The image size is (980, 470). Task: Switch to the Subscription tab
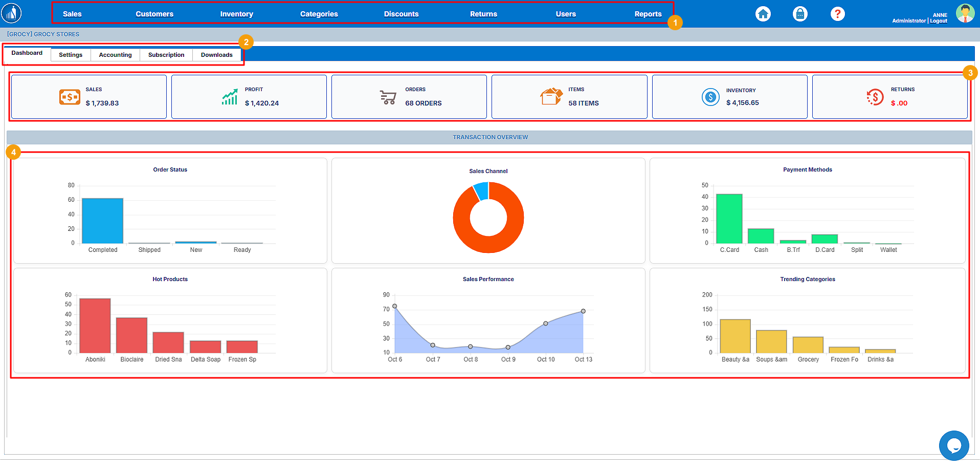pos(166,55)
